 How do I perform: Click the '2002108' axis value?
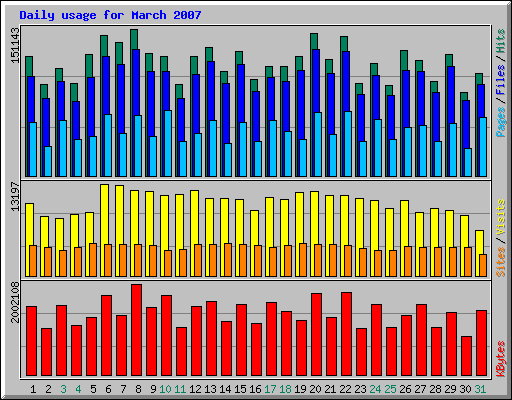pos(15,302)
